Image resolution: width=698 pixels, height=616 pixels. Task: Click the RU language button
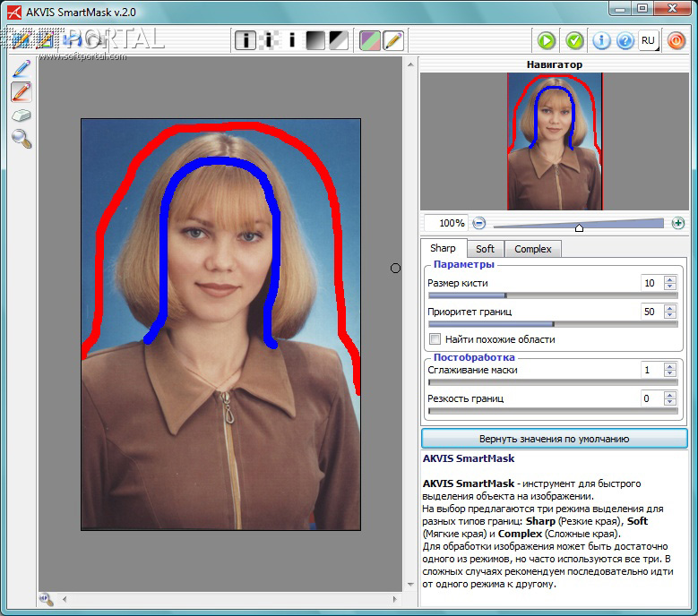click(x=649, y=40)
